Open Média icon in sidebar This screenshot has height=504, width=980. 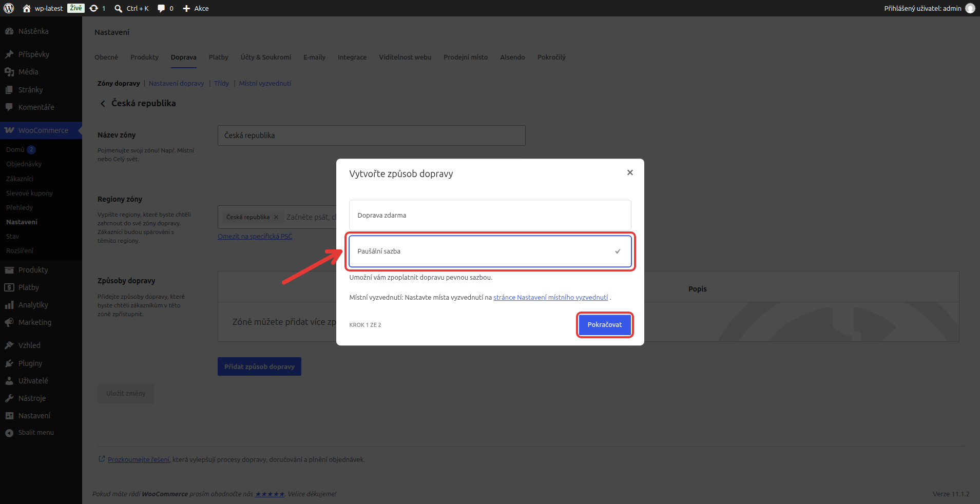(9, 72)
